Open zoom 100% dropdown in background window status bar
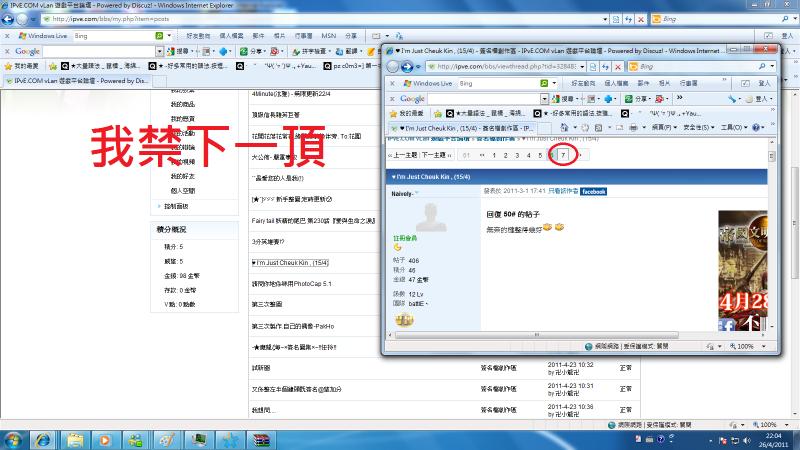The image size is (800, 450). click(x=787, y=424)
